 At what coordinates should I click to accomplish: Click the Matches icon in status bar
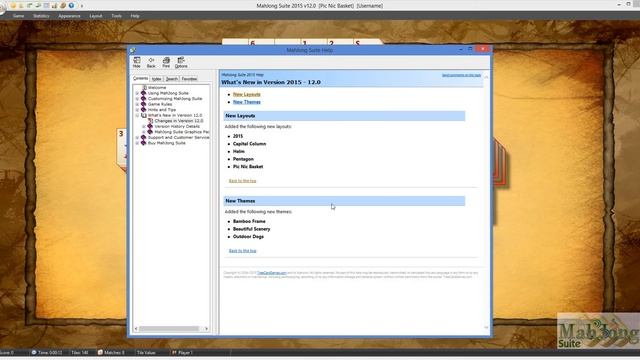(x=100, y=352)
